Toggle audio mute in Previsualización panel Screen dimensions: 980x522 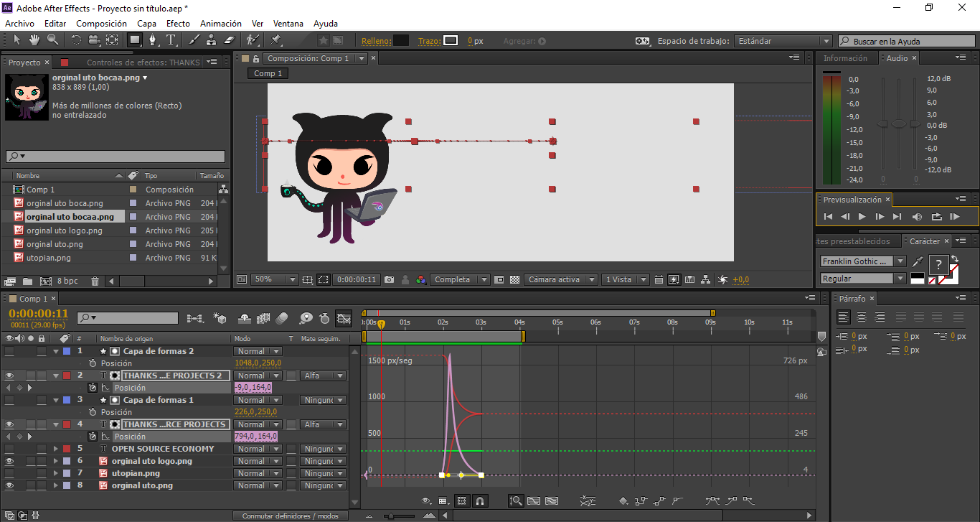pos(917,216)
